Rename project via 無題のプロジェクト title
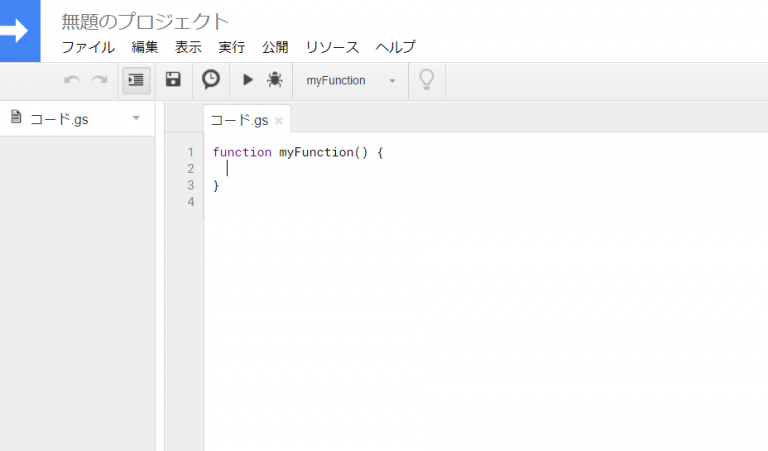 (x=145, y=21)
